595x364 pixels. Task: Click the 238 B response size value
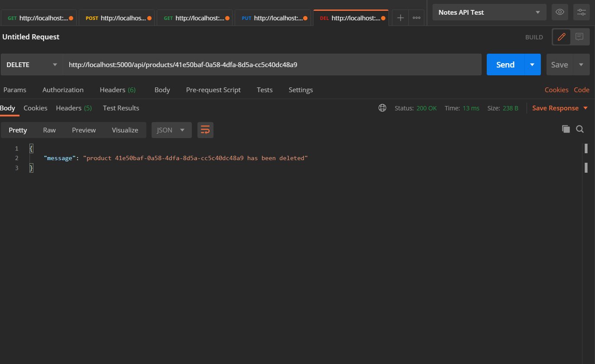pyautogui.click(x=510, y=108)
